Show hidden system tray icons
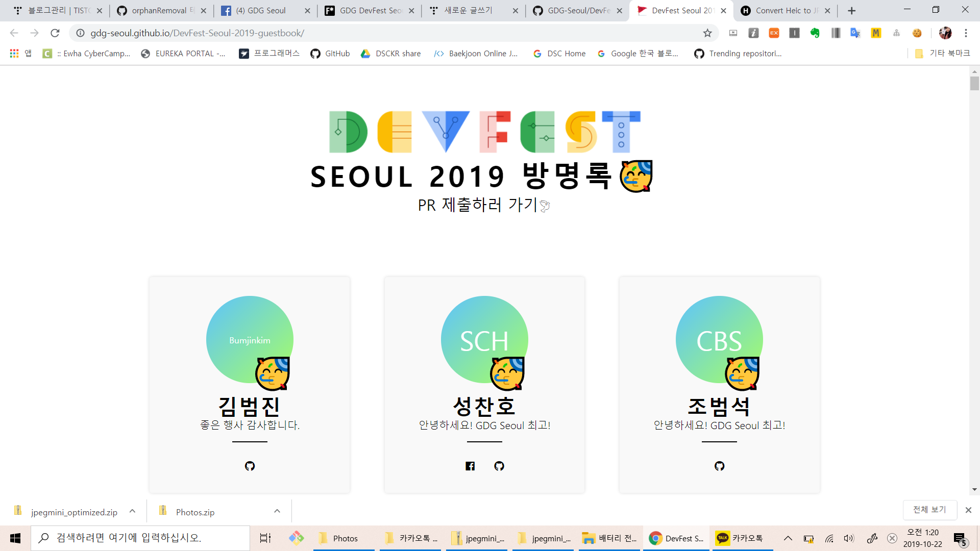The image size is (980, 551). point(788,538)
